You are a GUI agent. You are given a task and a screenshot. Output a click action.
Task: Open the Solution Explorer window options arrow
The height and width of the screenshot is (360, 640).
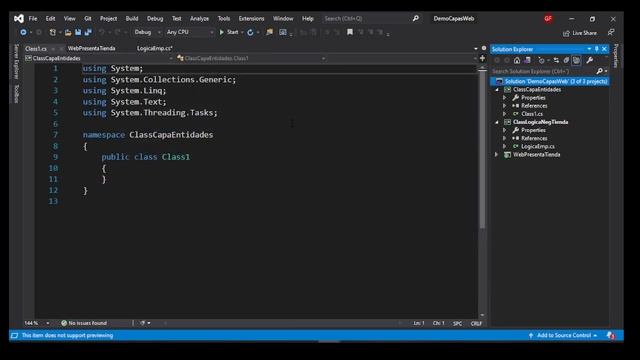[x=589, y=49]
